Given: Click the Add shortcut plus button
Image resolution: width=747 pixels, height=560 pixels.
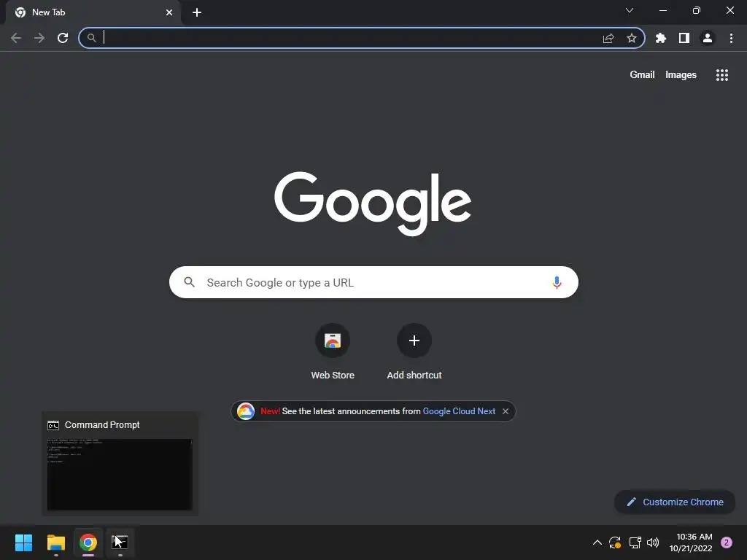Looking at the screenshot, I should [414, 341].
